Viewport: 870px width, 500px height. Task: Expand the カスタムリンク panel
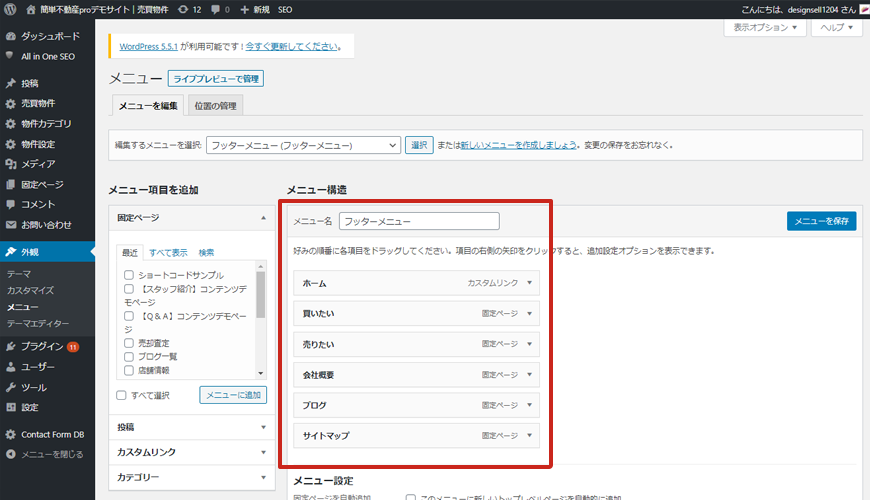(x=190, y=452)
